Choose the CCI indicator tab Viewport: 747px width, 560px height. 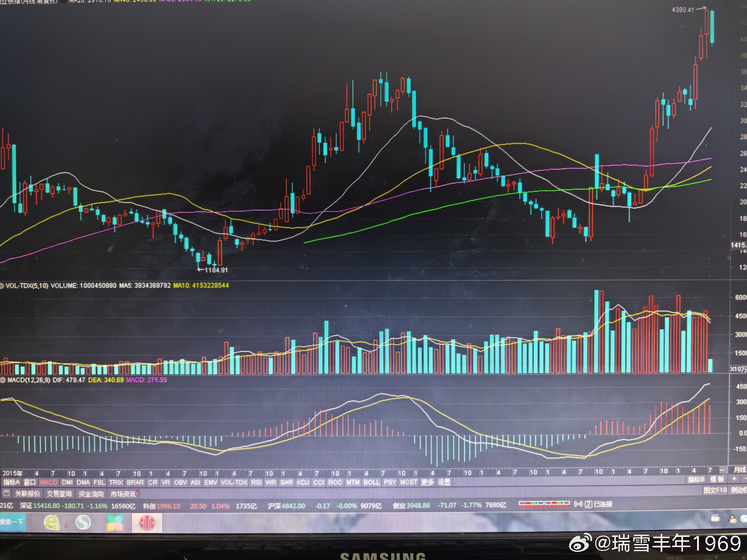[318, 482]
